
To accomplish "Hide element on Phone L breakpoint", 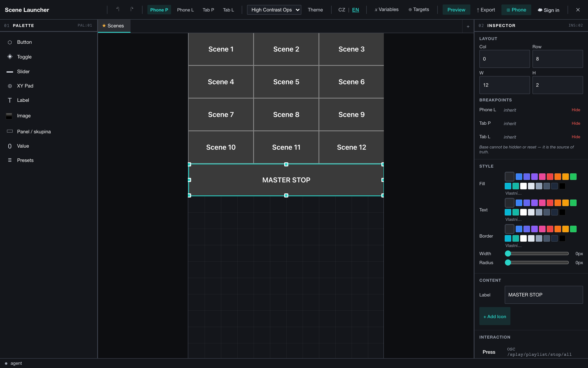I will pyautogui.click(x=576, y=110).
